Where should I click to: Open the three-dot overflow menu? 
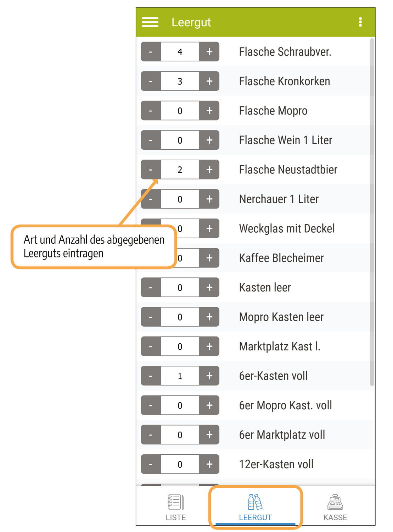tap(360, 22)
